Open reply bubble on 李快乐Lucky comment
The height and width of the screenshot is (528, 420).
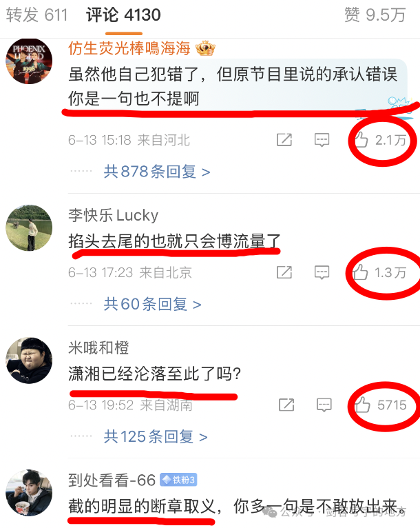click(x=322, y=272)
